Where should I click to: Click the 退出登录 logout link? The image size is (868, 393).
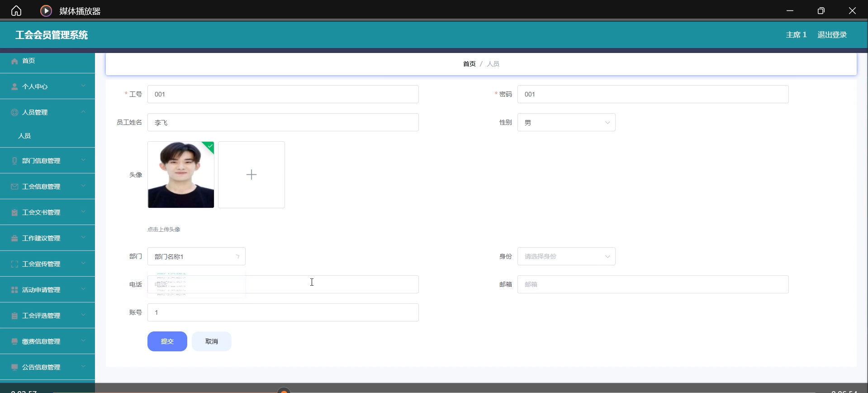832,35
